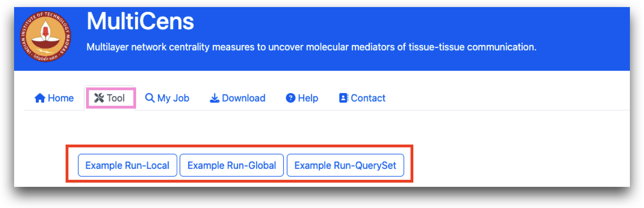Click the Multilayer network centrality subtitle text
Viewport: 644px width, 208px height.
coord(311,47)
